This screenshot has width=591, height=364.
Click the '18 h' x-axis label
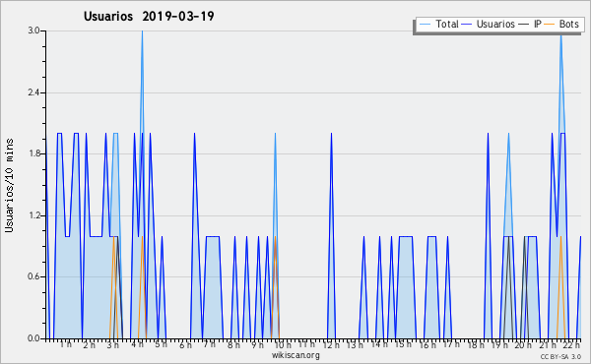[x=476, y=345]
